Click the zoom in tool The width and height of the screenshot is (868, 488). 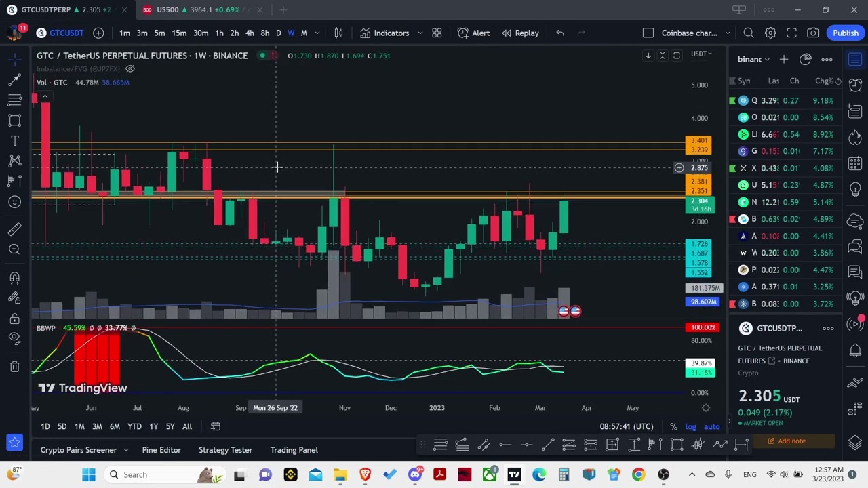point(14,249)
